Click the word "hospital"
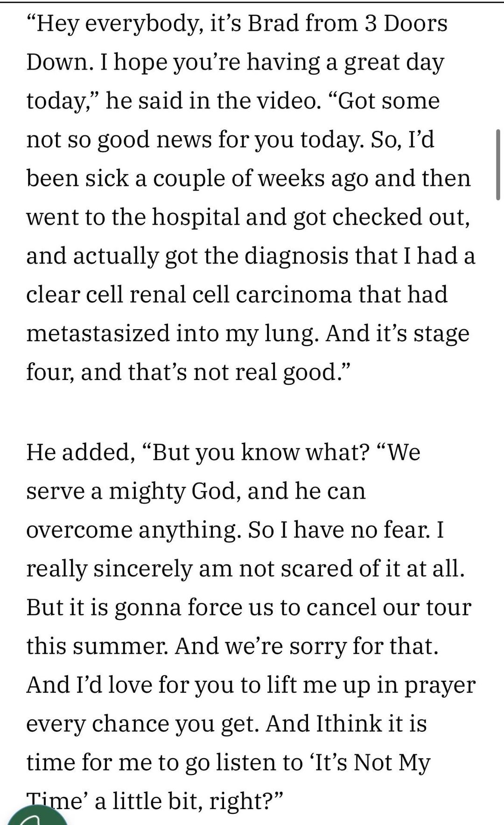The image size is (504, 825). click(196, 217)
